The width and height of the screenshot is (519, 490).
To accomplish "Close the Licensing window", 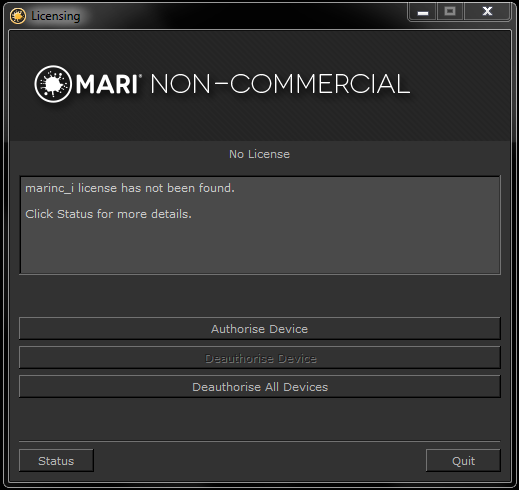I will pos(487,12).
